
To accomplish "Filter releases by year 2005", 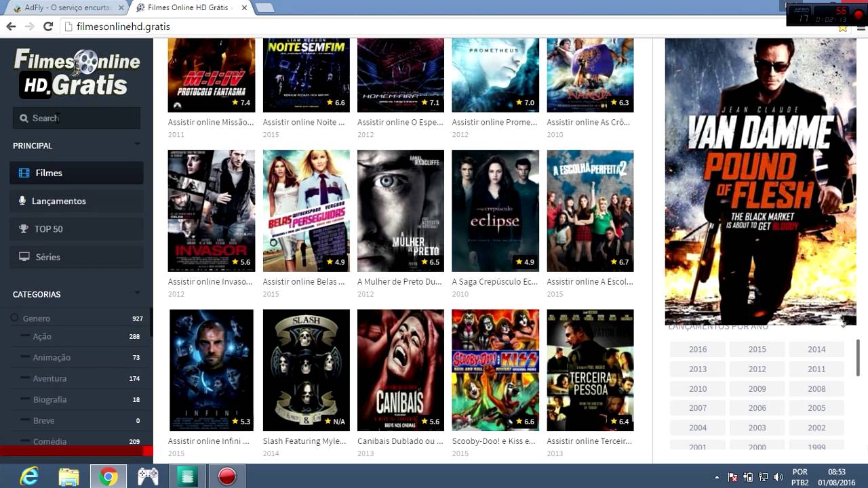I will tap(816, 408).
